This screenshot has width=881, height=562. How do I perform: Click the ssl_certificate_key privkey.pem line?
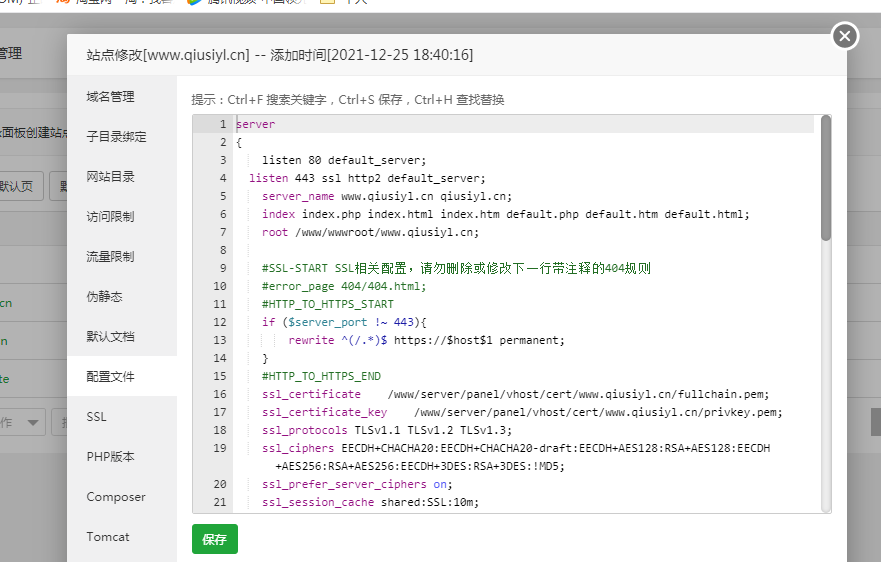click(522, 412)
